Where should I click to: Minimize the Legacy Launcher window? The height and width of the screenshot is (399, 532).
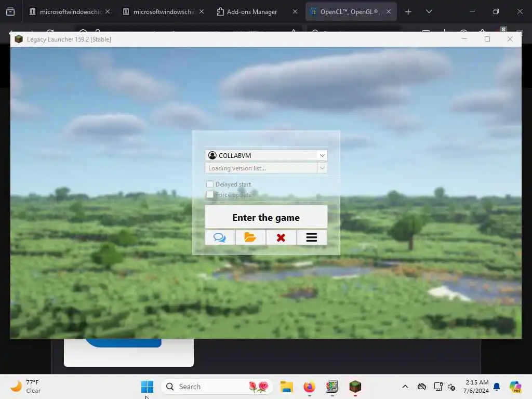(464, 39)
